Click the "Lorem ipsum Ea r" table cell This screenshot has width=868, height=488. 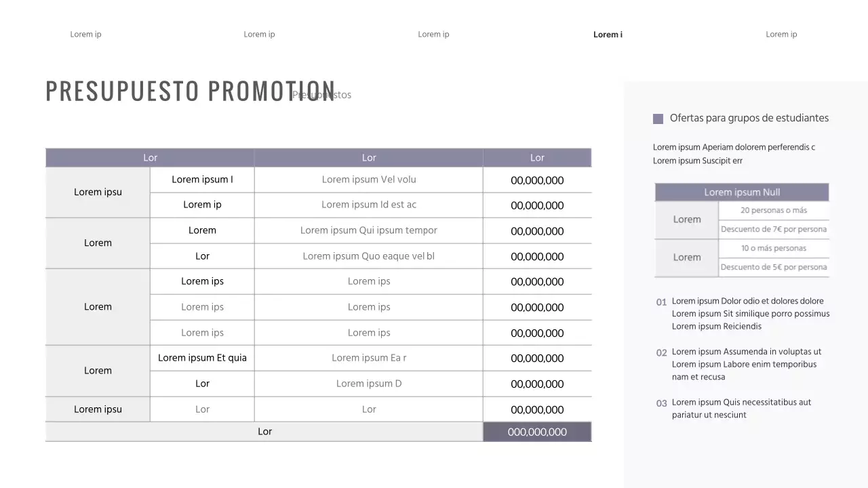pos(369,358)
